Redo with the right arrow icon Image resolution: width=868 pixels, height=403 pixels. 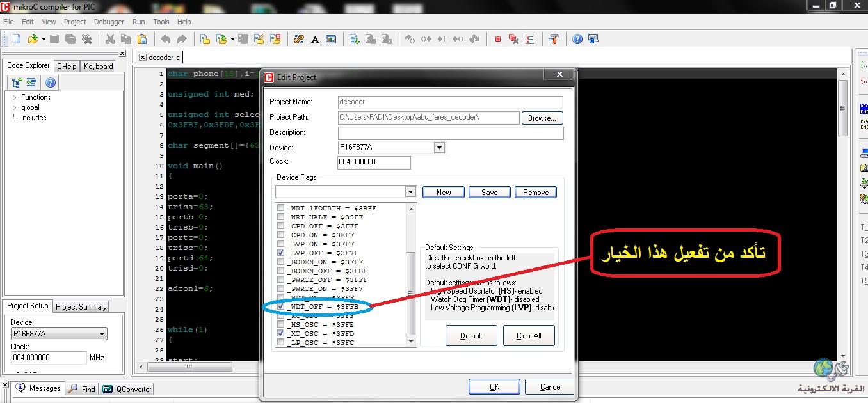(182, 39)
